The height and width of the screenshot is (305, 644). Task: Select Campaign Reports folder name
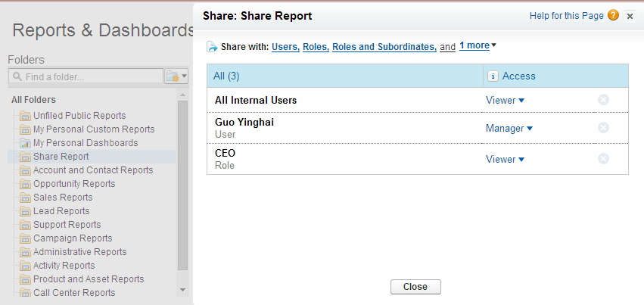73,238
